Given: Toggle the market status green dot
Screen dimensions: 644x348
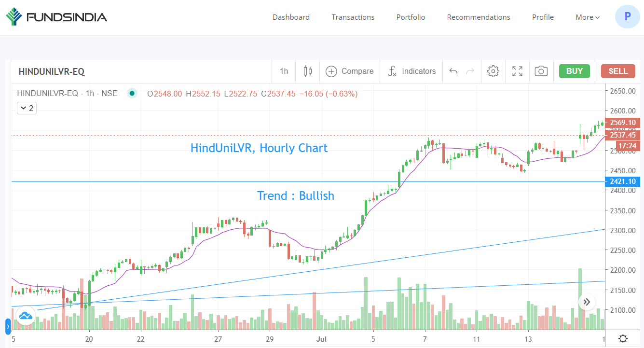Looking at the screenshot, I should pos(132,94).
